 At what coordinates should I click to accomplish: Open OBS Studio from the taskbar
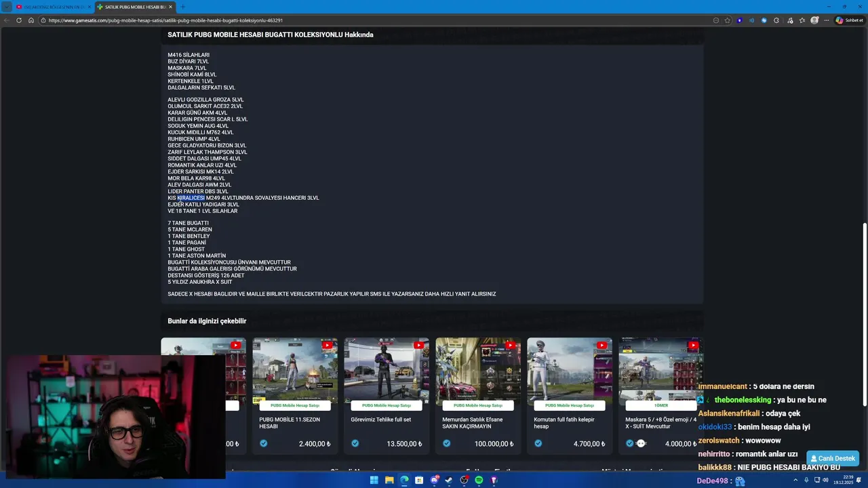point(464,480)
